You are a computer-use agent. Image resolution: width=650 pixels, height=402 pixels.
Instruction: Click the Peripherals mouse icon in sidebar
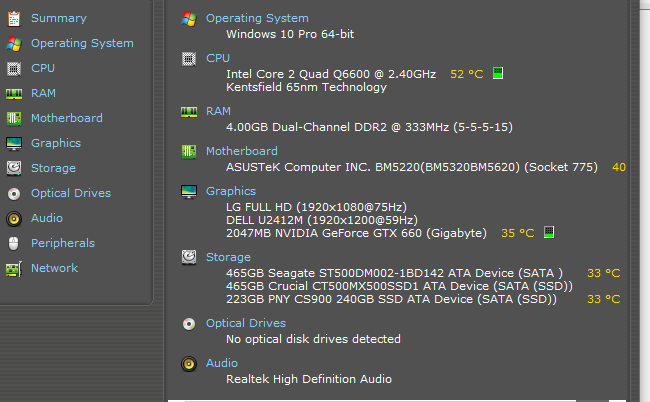click(x=14, y=243)
